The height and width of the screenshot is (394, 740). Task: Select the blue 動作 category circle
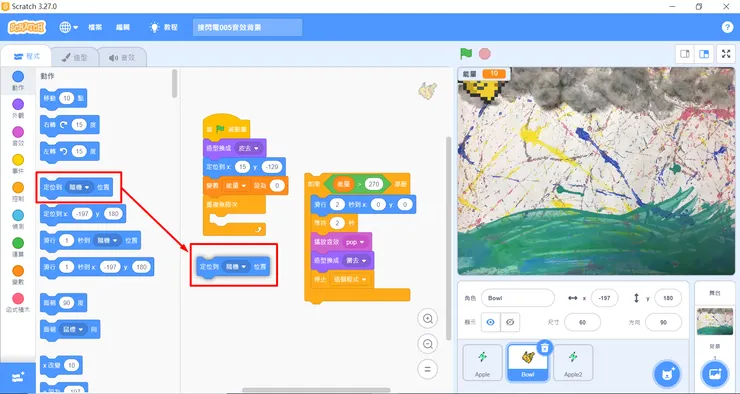point(18,76)
